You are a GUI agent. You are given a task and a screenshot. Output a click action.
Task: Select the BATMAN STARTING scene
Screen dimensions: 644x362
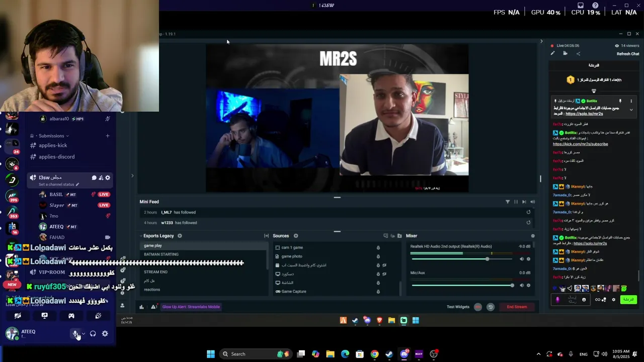point(203,254)
